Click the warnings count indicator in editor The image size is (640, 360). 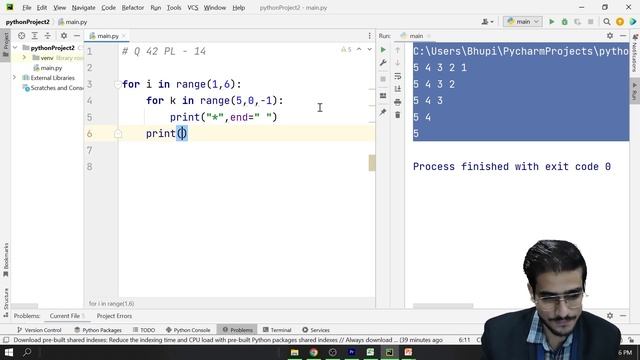(346, 49)
